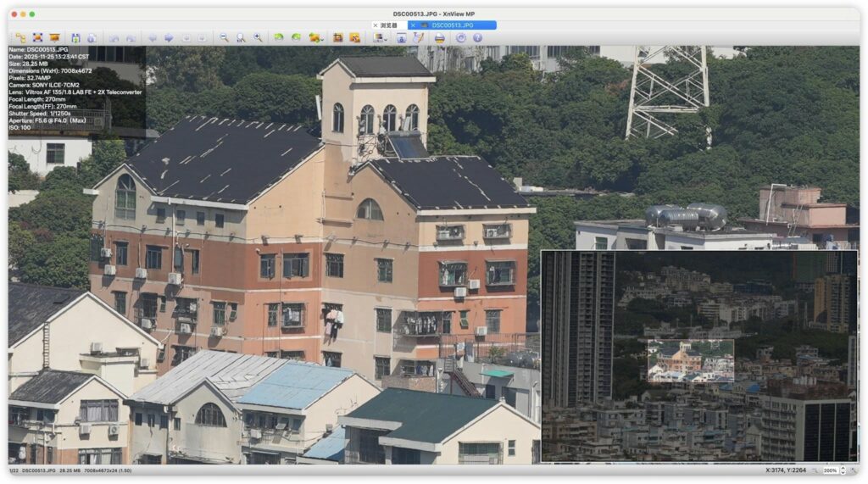The image size is (868, 484).
Task: Click the save file icon
Action: 75,38
